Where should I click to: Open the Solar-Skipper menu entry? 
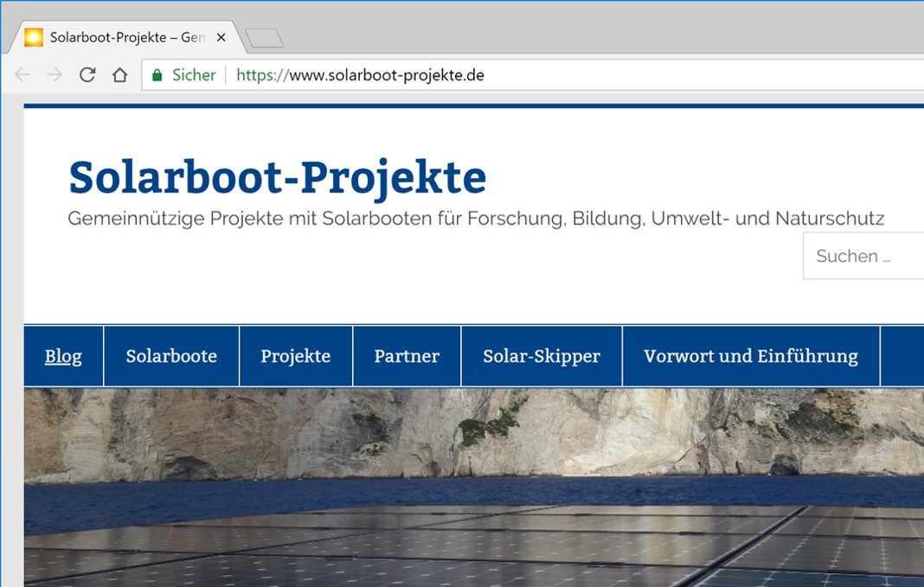pos(542,356)
